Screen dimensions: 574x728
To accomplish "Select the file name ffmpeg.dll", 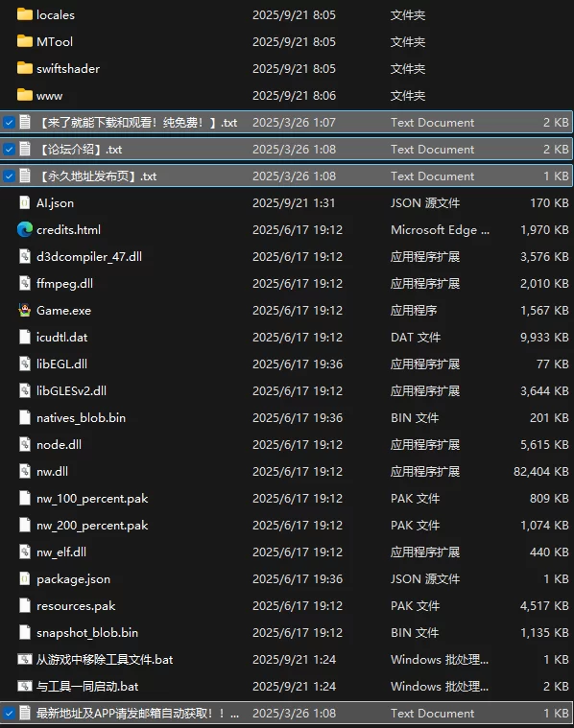I will (x=64, y=284).
